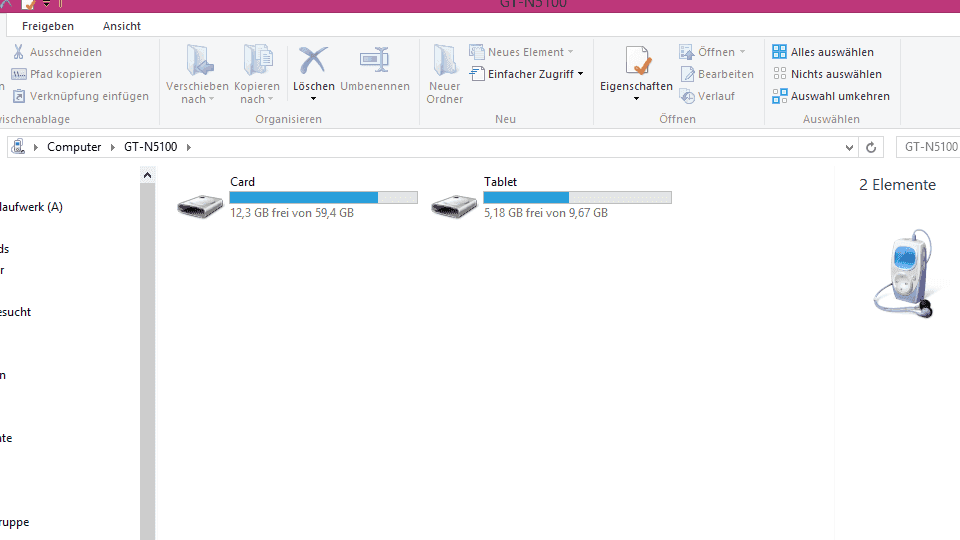Click the device icon in address bar
Screen dimensions: 960x540
click(x=18, y=146)
